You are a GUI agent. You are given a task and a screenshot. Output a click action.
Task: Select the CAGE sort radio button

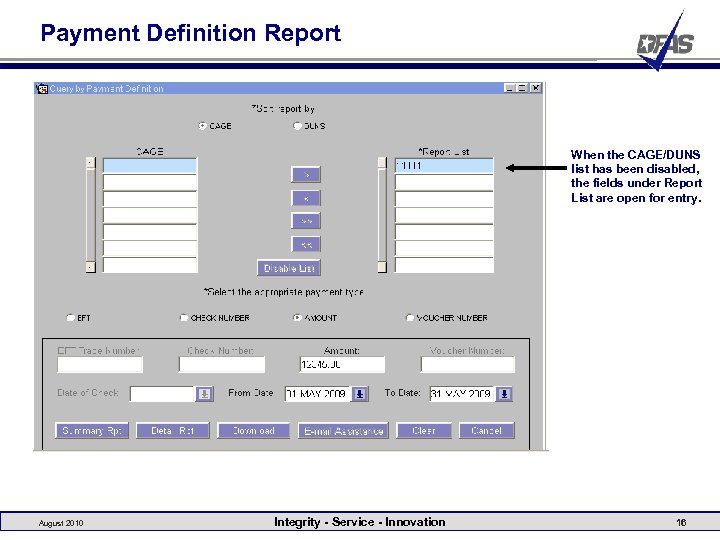coord(202,125)
